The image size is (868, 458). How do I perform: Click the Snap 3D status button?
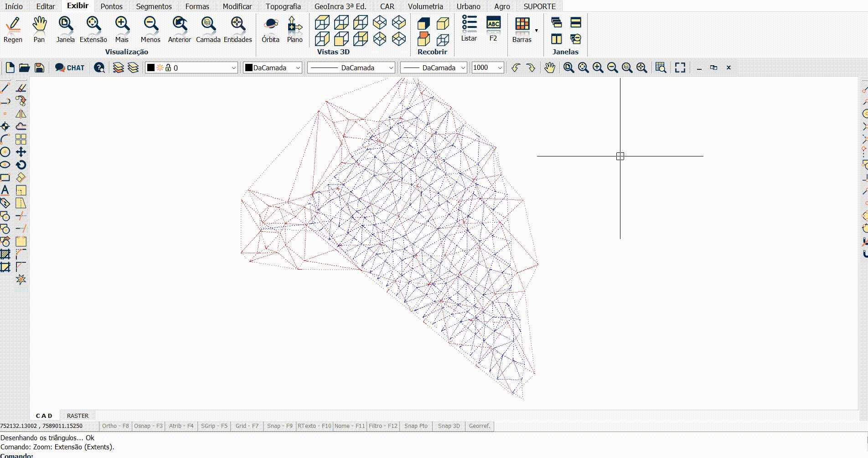coord(449,426)
